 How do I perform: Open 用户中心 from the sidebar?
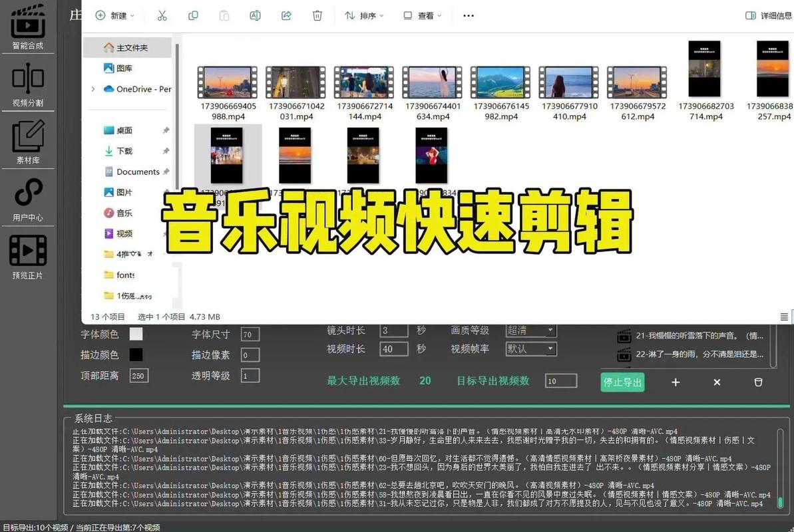pyautogui.click(x=27, y=197)
